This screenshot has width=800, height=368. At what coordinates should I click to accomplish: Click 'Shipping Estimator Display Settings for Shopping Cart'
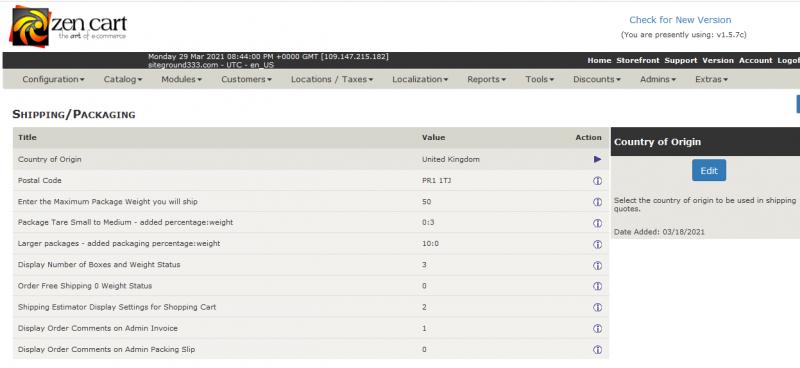117,307
